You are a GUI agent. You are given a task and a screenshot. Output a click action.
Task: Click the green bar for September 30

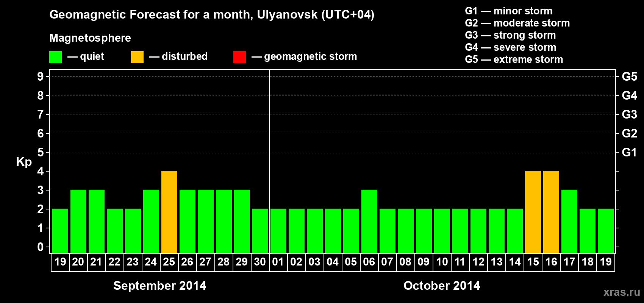coord(260,231)
